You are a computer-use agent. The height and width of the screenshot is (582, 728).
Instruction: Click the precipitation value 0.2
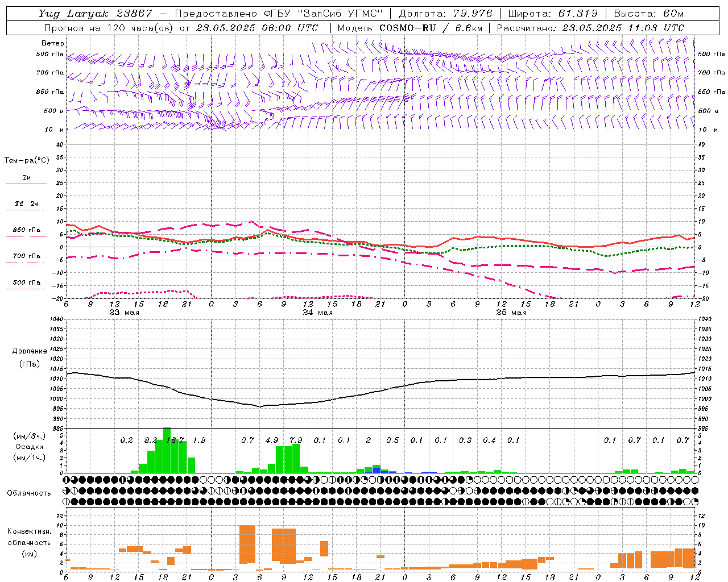[x=126, y=440]
